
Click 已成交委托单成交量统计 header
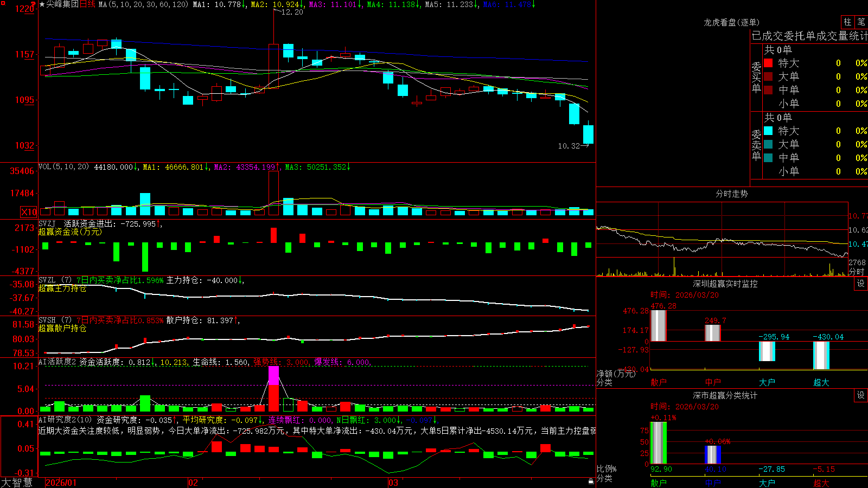[x=809, y=36]
